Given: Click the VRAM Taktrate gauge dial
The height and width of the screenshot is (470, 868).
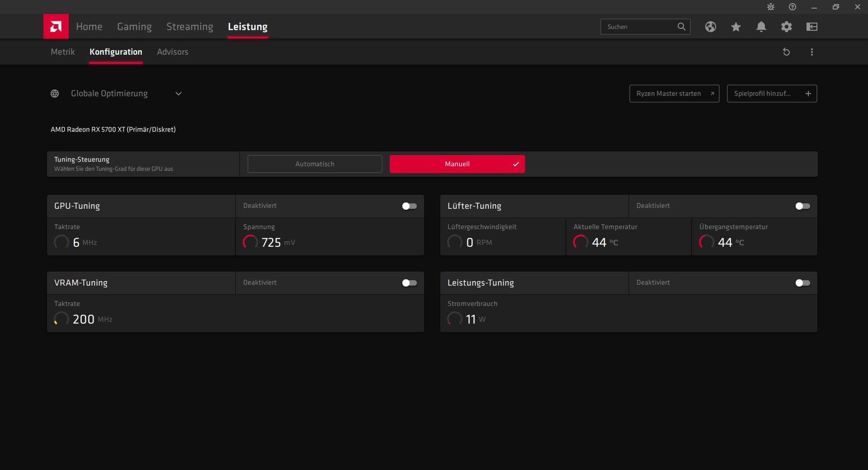Looking at the screenshot, I should point(61,319).
